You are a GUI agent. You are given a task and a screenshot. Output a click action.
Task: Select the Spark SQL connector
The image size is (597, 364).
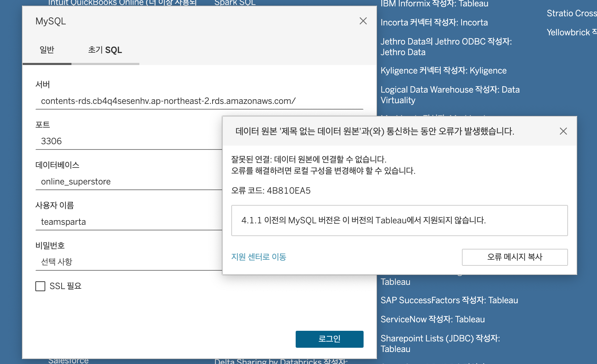click(235, 3)
